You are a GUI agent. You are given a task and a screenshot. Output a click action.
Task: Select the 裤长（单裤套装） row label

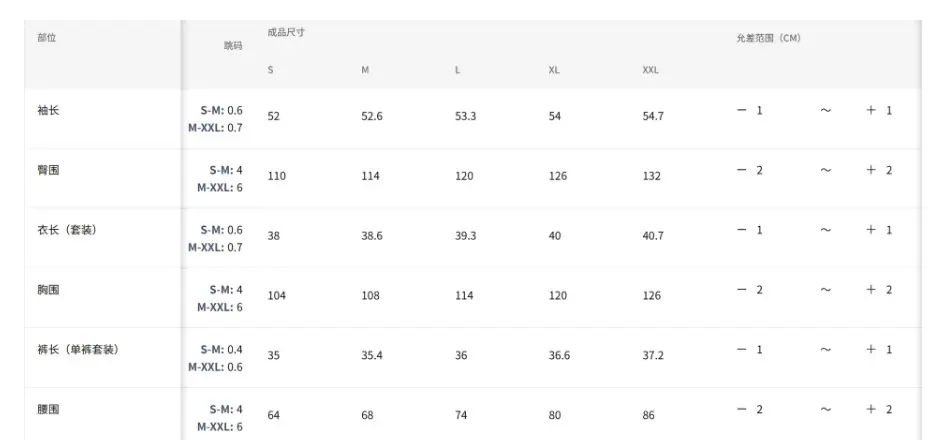click(x=78, y=350)
